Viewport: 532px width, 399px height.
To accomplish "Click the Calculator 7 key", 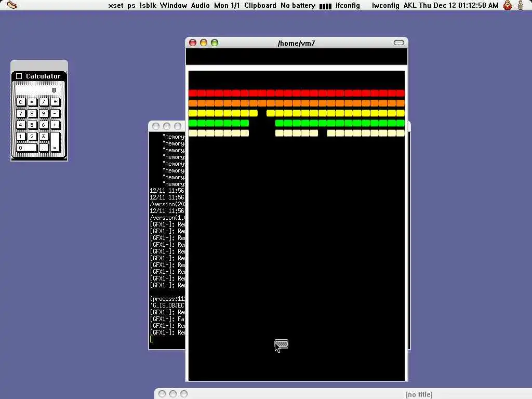I will (21, 113).
